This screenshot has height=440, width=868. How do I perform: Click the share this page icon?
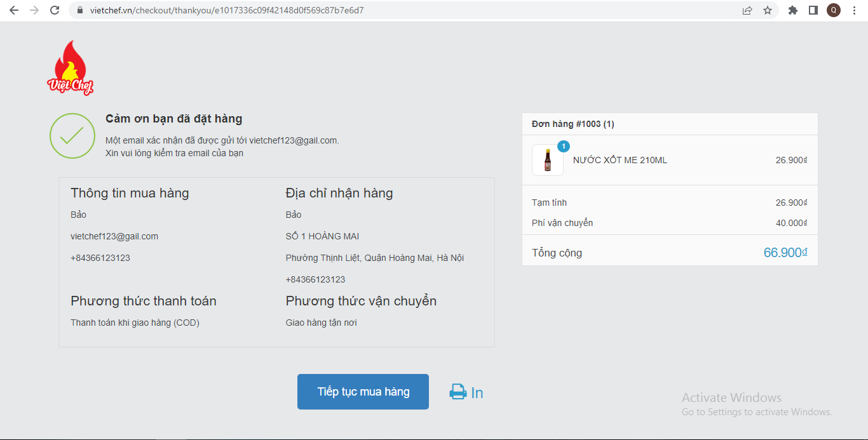(x=747, y=10)
